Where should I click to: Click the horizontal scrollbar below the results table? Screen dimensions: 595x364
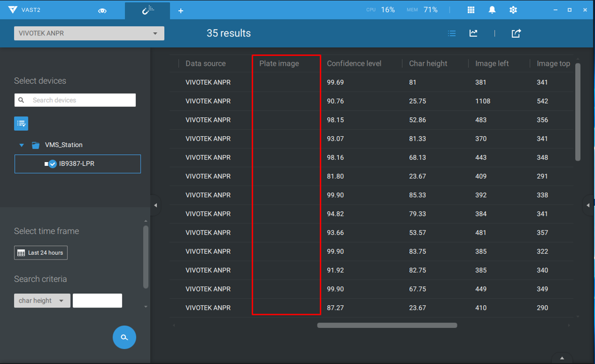pos(387,325)
